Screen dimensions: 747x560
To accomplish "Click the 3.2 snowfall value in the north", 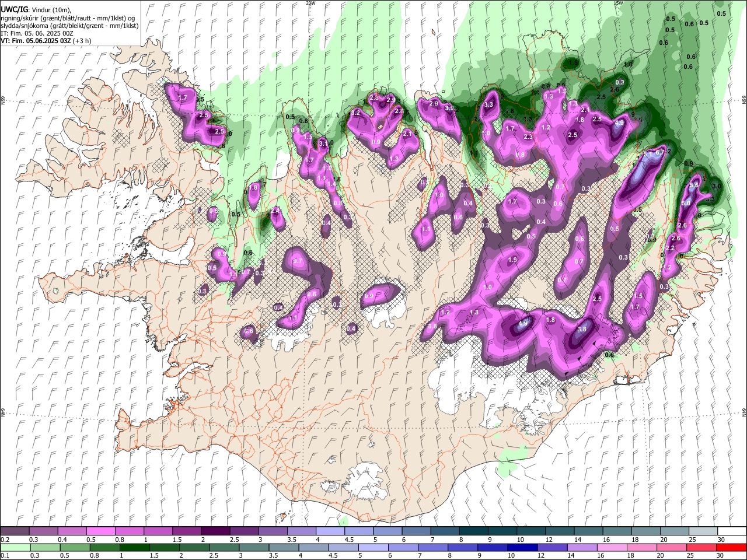I will coord(356,113).
